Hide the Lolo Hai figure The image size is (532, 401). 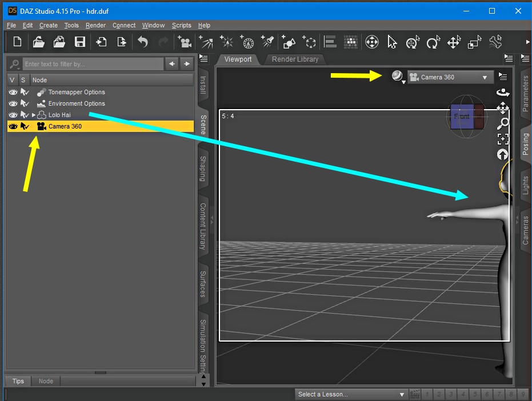point(13,115)
